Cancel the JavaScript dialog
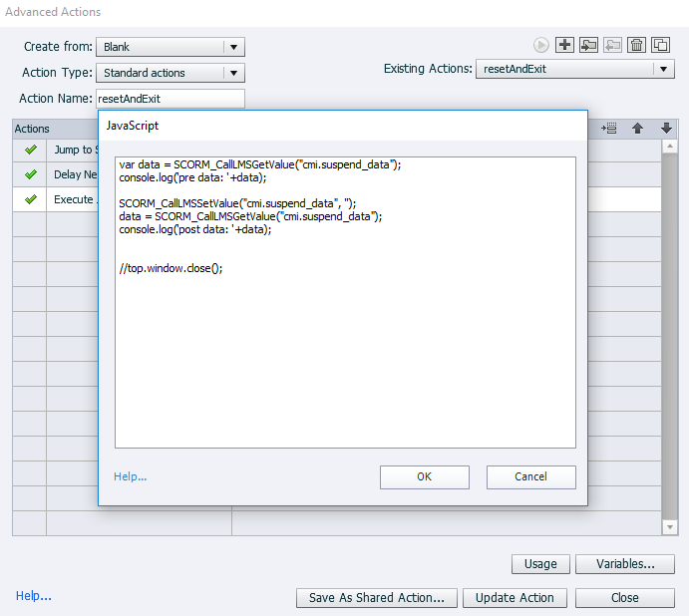The width and height of the screenshot is (689, 616). pos(530,476)
